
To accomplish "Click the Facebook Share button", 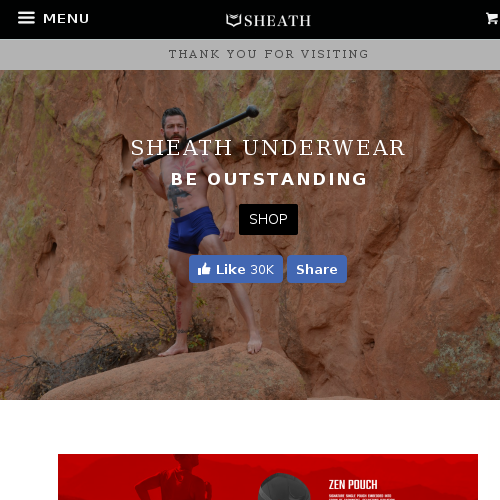I will coord(317,269).
